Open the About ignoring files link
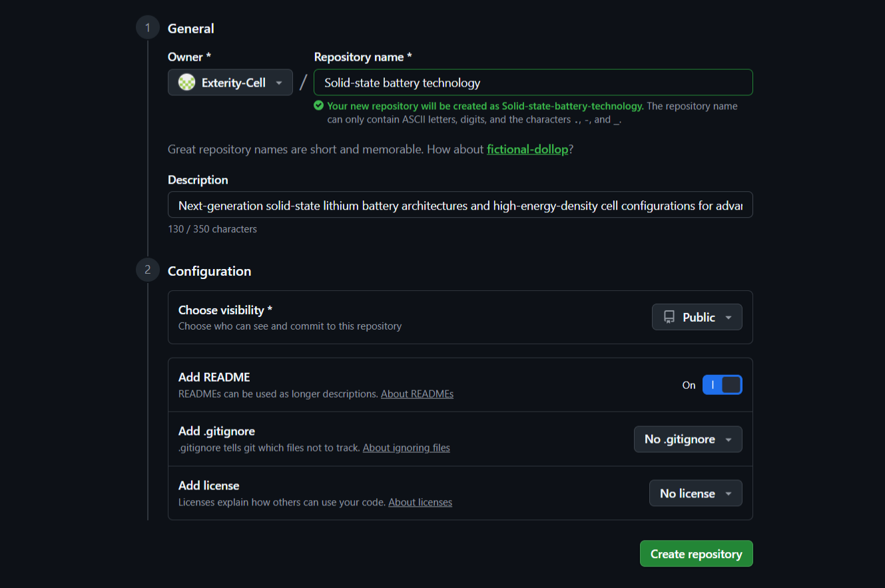This screenshot has width=885, height=588. (406, 448)
